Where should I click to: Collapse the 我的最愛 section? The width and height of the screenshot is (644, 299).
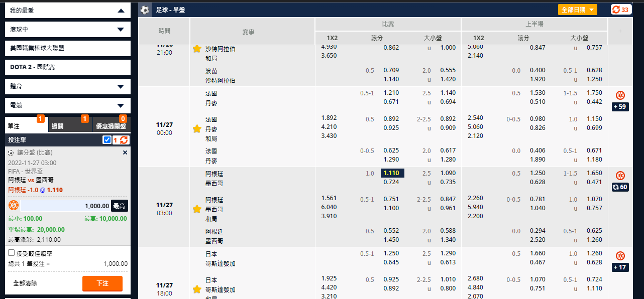120,11
